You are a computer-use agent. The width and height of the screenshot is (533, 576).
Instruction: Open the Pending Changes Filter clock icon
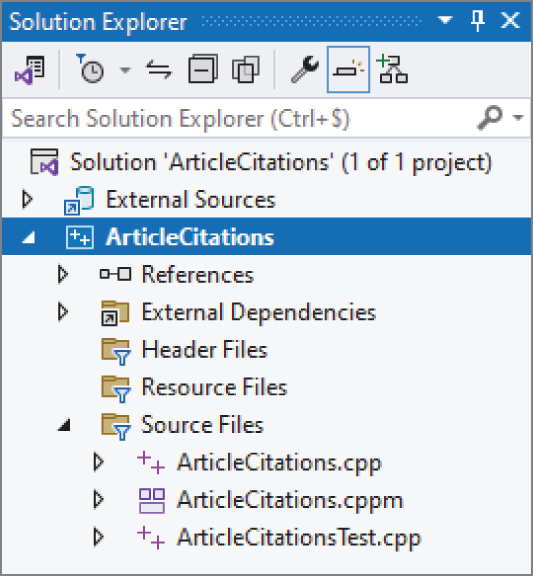pos(90,69)
